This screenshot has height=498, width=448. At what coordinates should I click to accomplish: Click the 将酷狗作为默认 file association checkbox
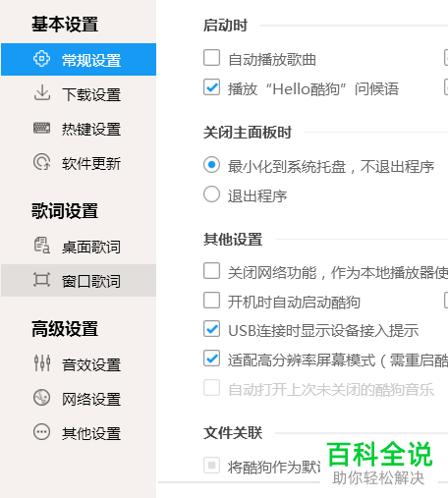(x=211, y=465)
